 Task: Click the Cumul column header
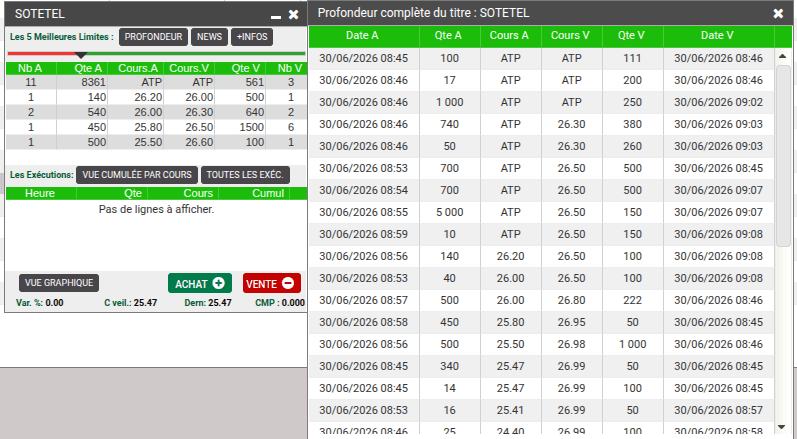(x=268, y=193)
